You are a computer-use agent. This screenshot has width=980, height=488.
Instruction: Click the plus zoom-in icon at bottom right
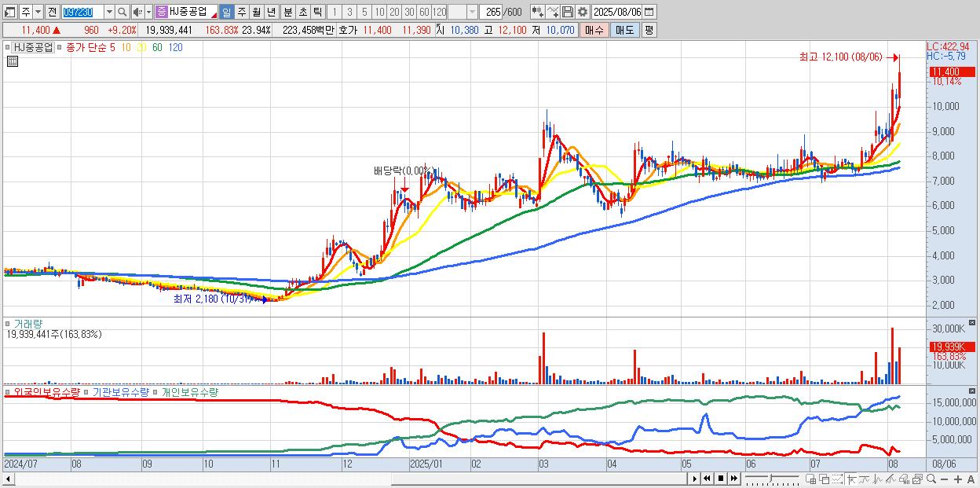point(958,479)
